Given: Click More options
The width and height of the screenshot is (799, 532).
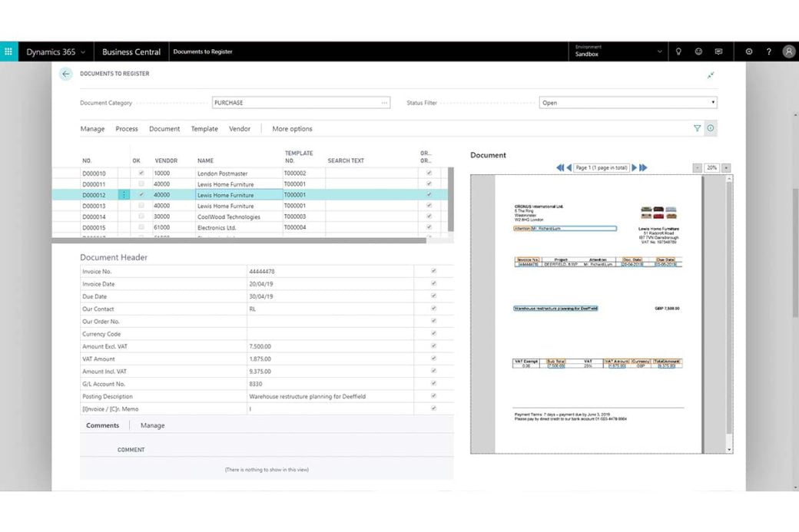Looking at the screenshot, I should point(292,129).
